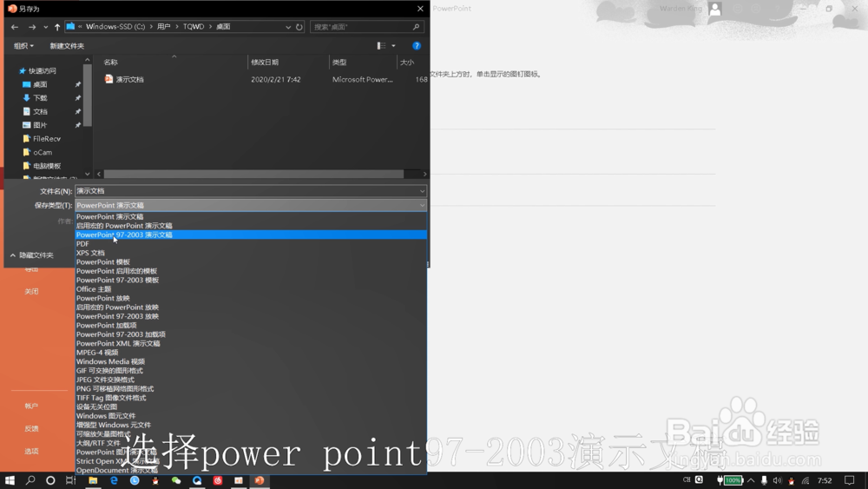Open 桌面 in quick access
The height and width of the screenshot is (489, 868).
click(x=40, y=84)
